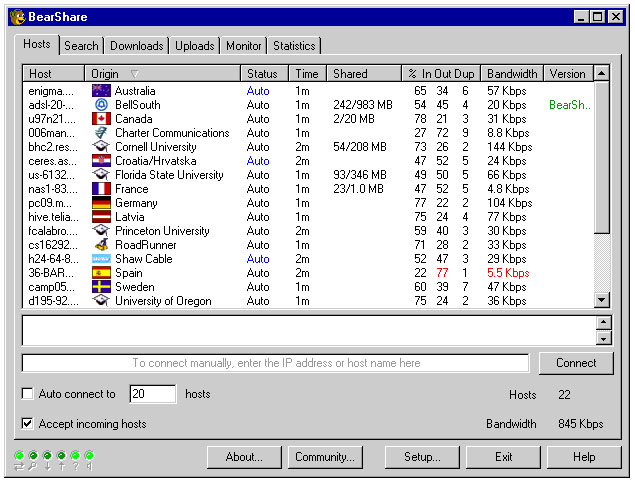This screenshot has height=483, width=635.
Task: Click the RoadRunner bird icon
Action: pos(101,245)
